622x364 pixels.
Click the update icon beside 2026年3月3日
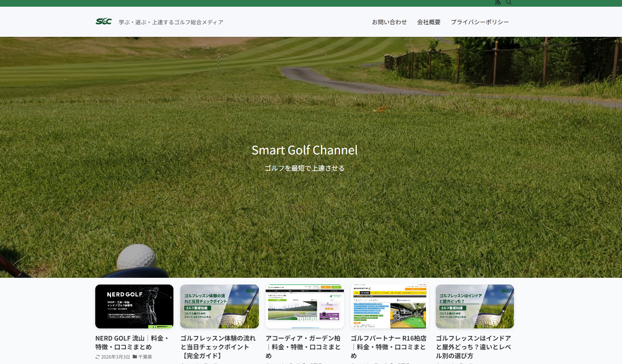(x=98, y=357)
